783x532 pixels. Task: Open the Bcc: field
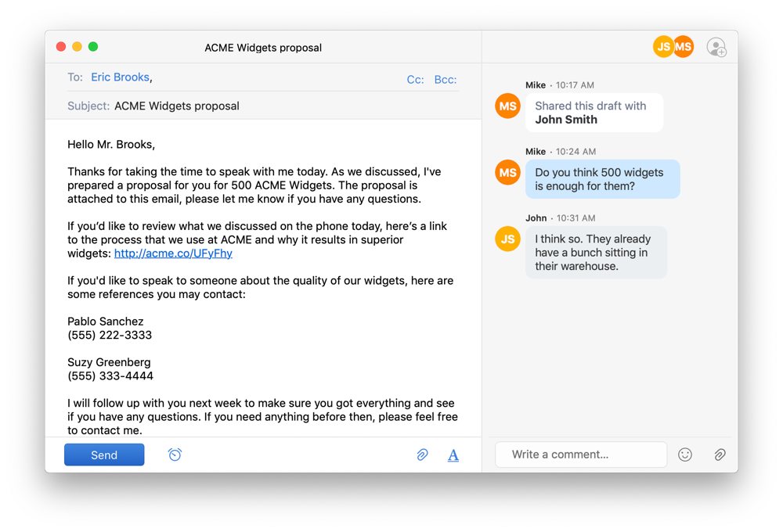[x=446, y=80]
